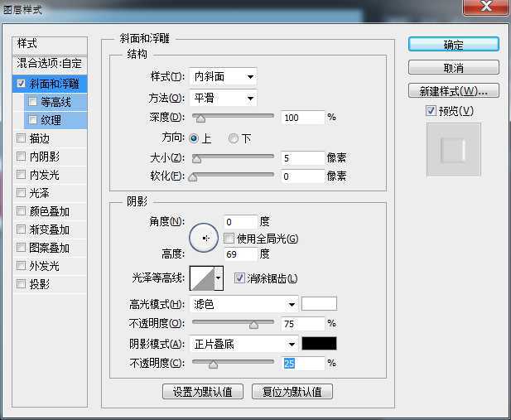
Task: Click the shadow 不透明度(C) slider handle
Action: (x=213, y=364)
